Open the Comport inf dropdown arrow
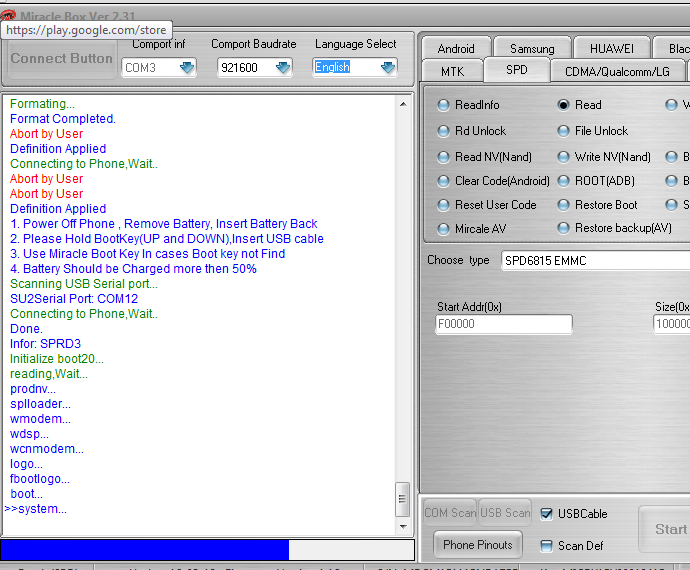This screenshot has height=570, width=690. pyautogui.click(x=187, y=68)
